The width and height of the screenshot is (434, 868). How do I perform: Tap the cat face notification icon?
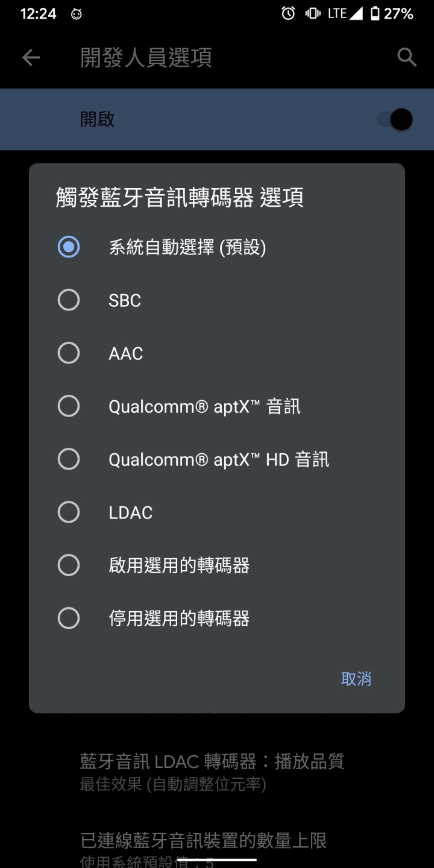click(x=76, y=14)
